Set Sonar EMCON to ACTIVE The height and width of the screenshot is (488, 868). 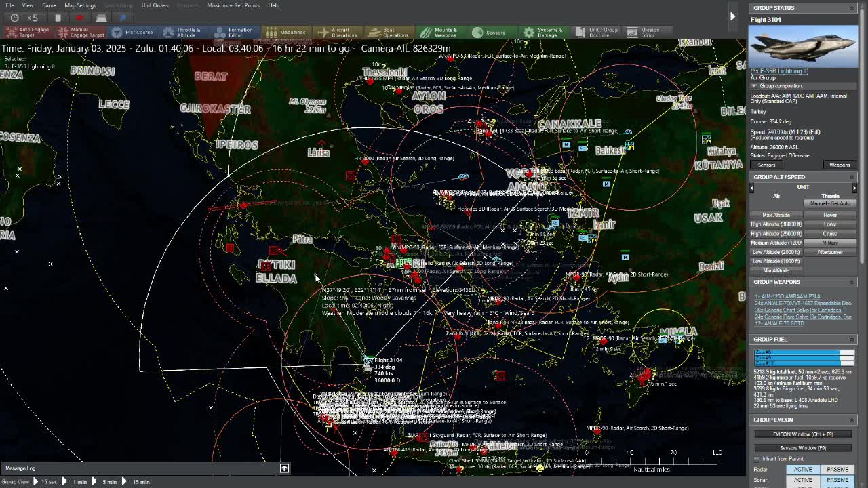(x=803, y=480)
